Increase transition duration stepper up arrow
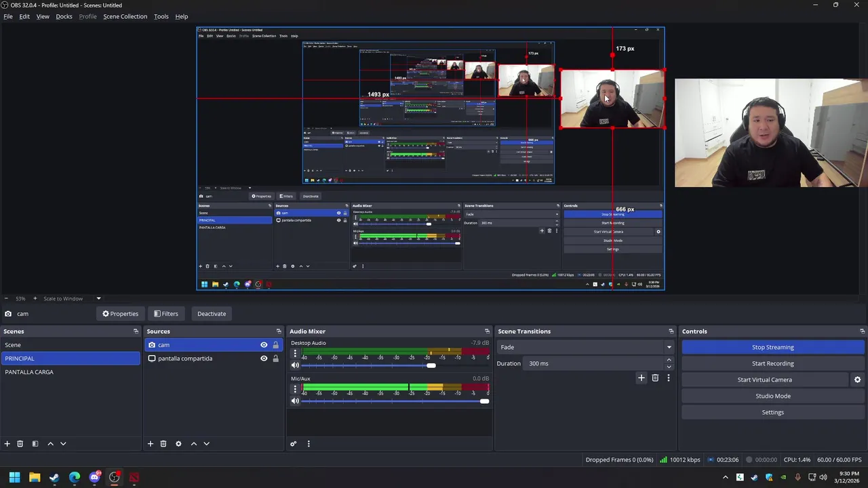Screen dimensions: 868x488 (x=669, y=360)
